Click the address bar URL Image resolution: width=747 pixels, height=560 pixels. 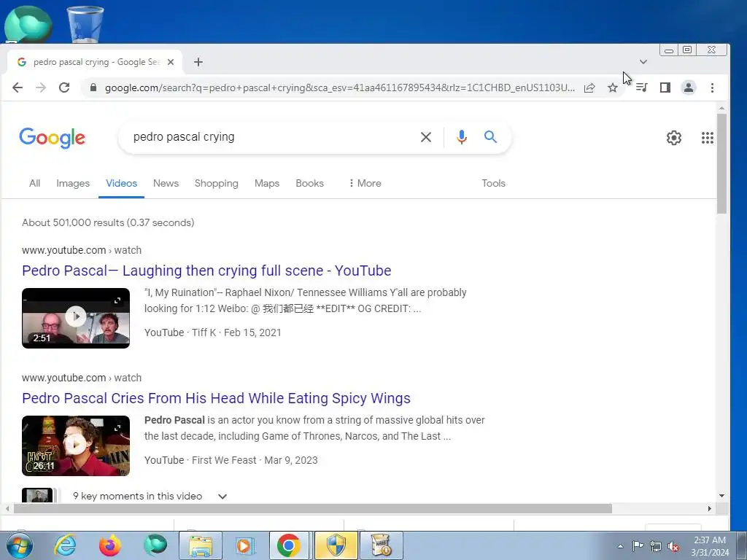point(340,87)
